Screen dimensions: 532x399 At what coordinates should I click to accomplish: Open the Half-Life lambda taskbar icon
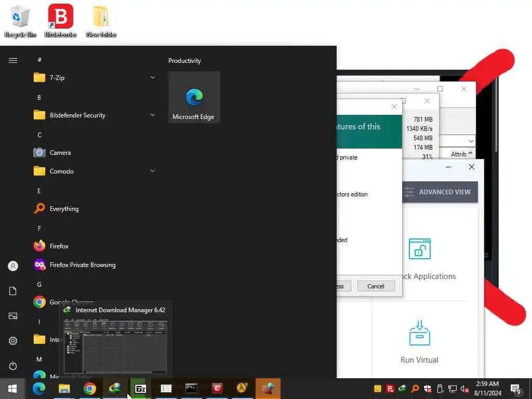pyautogui.click(x=242, y=389)
